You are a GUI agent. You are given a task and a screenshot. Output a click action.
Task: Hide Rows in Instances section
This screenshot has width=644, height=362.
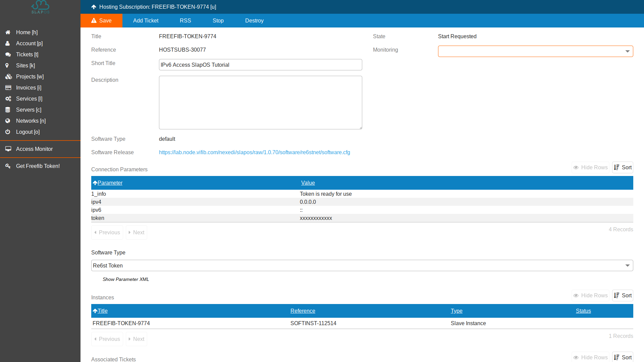(590, 295)
